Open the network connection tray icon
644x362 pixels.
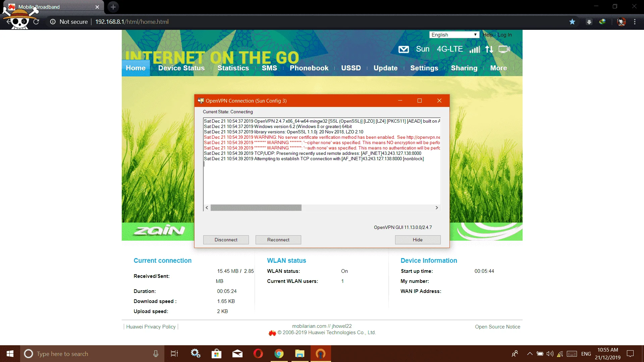coord(560,354)
